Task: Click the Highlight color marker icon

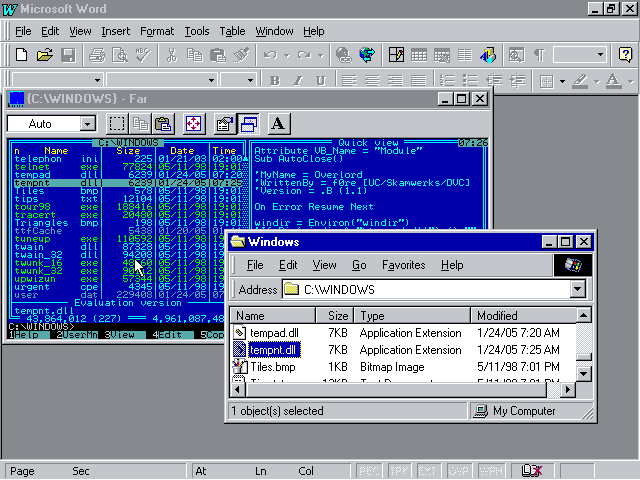Action: tap(580, 80)
